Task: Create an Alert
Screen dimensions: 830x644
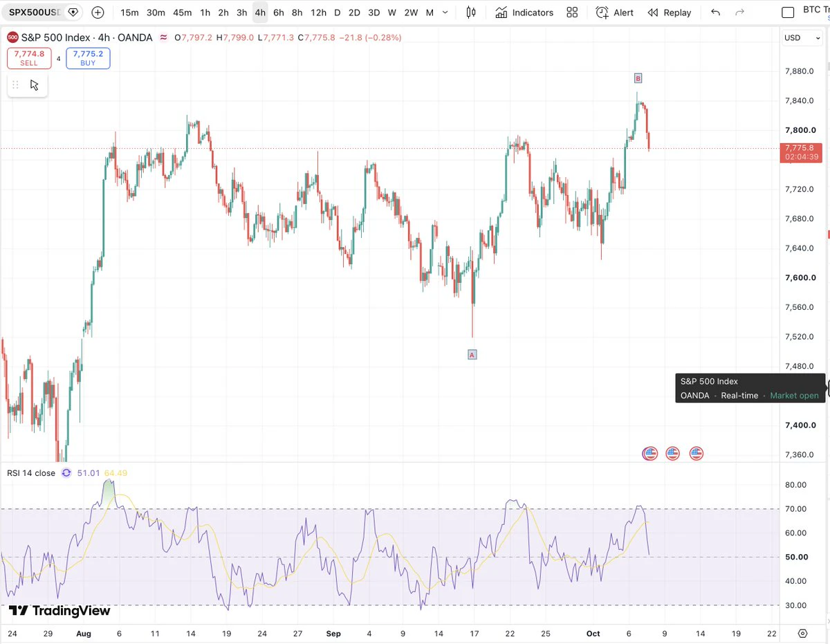Action: point(614,12)
